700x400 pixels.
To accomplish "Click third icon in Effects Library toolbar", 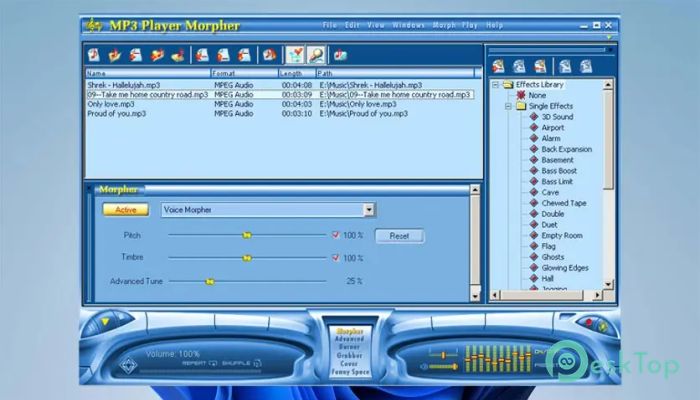I will 540,67.
